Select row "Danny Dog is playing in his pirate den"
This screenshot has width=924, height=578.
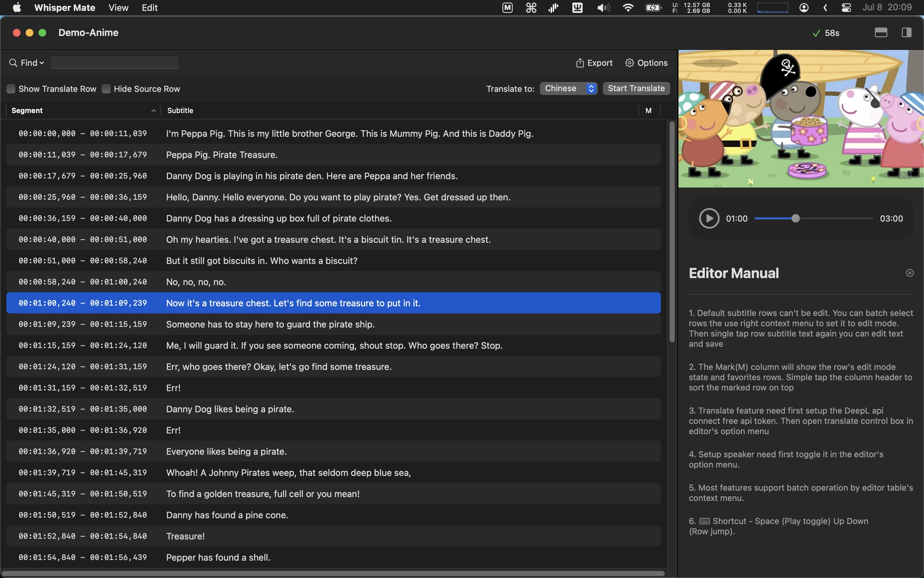coord(333,176)
